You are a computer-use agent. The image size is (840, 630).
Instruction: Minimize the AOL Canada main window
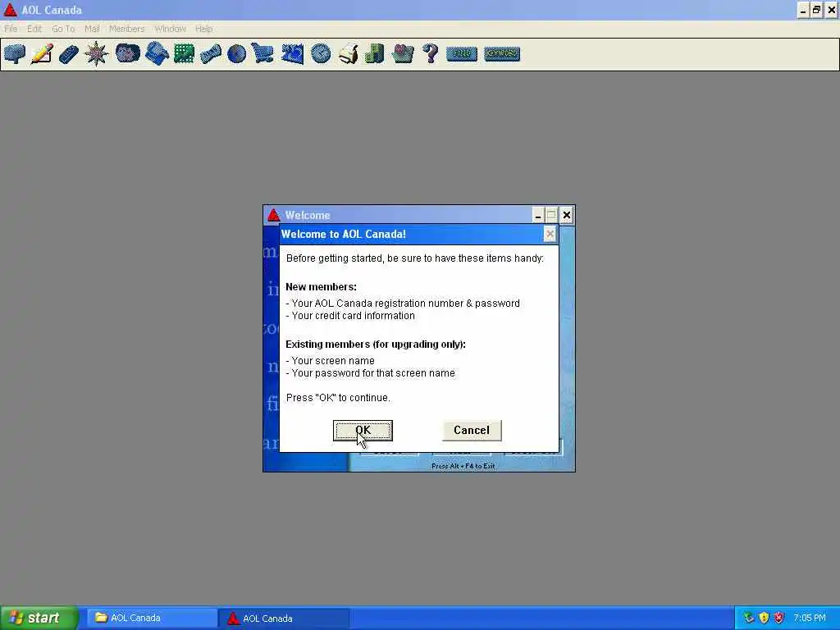(802, 10)
